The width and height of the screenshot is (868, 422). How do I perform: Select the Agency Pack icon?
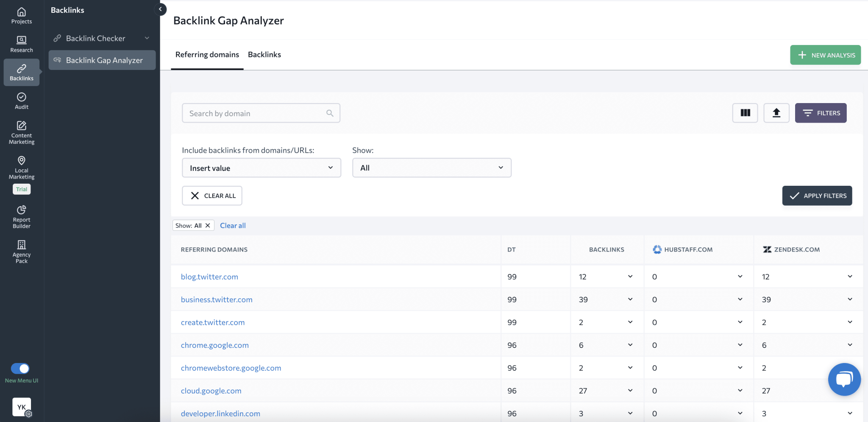tap(21, 251)
